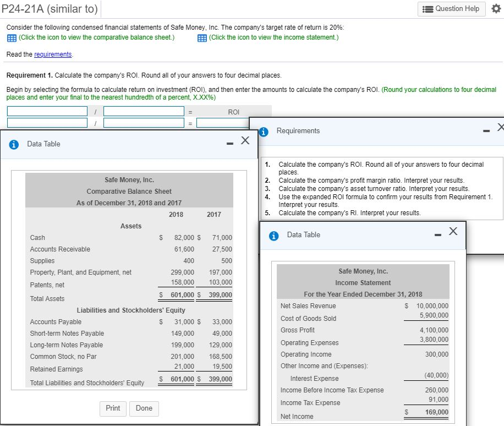Click the income statement table icon
504x426 pixels.
click(202, 38)
